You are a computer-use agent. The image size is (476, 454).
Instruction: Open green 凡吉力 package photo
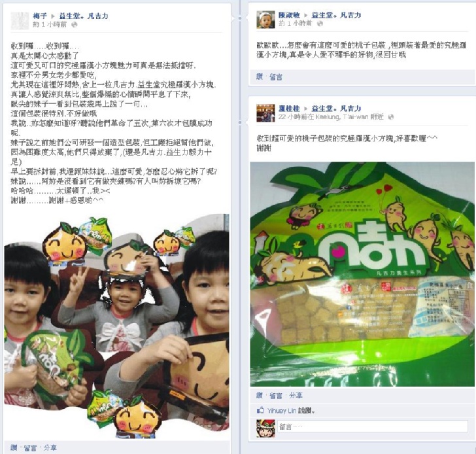(x=362, y=274)
